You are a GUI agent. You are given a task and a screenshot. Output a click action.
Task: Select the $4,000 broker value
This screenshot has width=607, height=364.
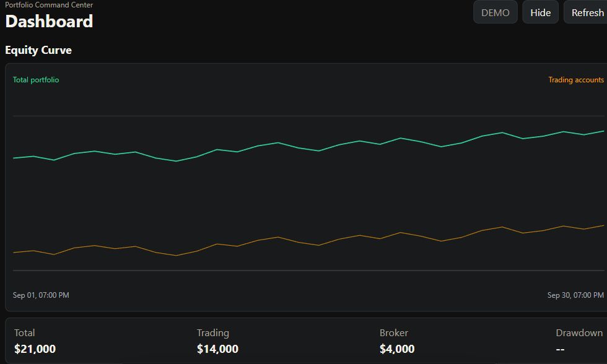click(x=397, y=349)
